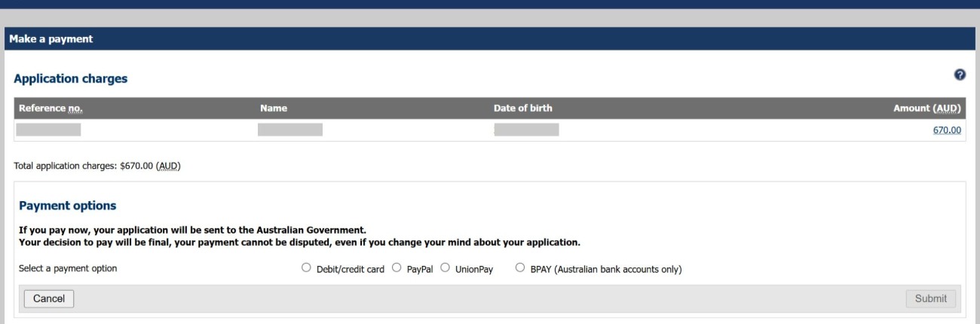Image resolution: width=980 pixels, height=324 pixels.
Task: Click the Submit button
Action: [x=930, y=298]
